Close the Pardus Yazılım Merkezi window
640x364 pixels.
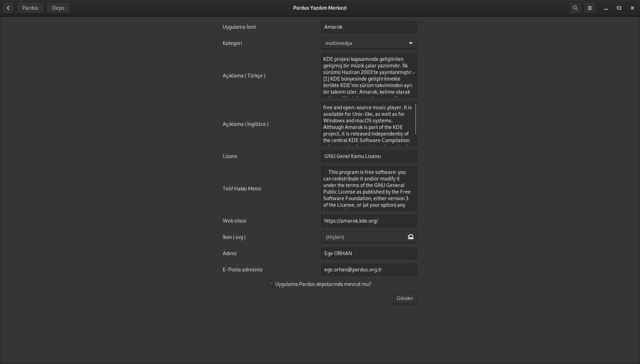632,8
